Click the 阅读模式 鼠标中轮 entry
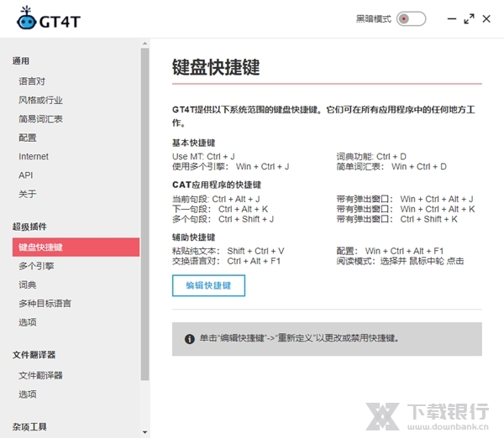The image size is (504, 438). coord(400,261)
